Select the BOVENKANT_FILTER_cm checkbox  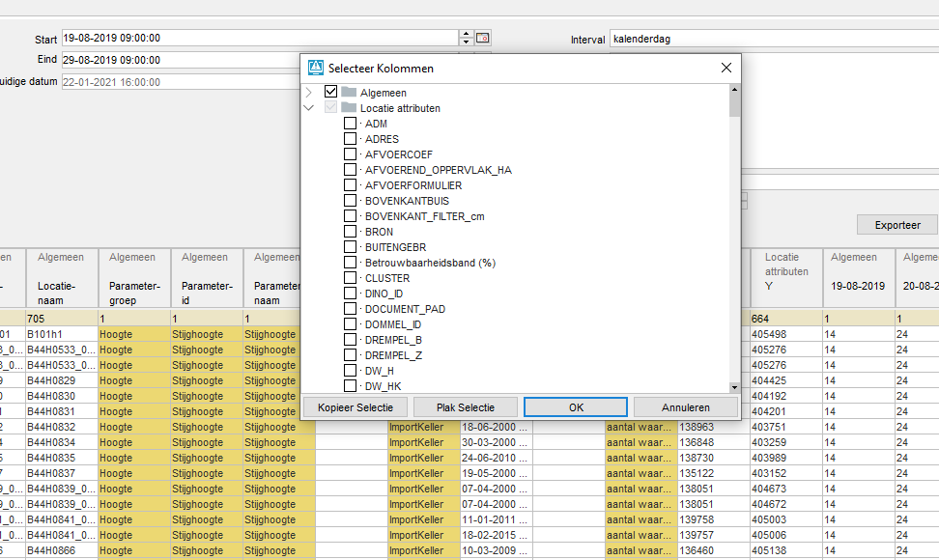(x=351, y=216)
